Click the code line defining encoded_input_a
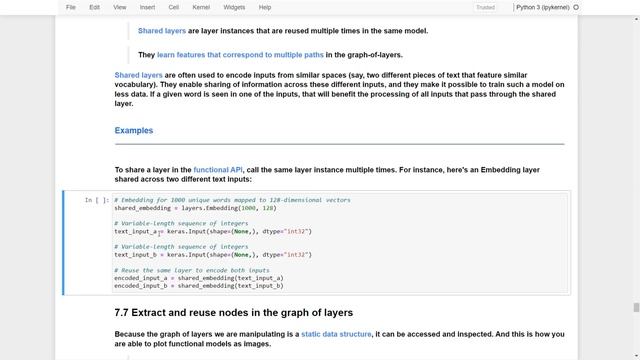 (199, 278)
